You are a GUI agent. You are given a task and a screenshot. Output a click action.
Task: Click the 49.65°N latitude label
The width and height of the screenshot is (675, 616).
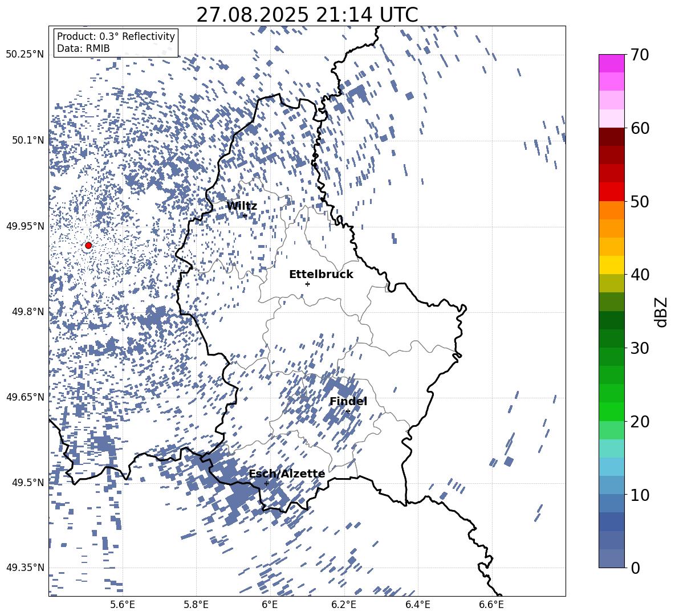click(25, 397)
